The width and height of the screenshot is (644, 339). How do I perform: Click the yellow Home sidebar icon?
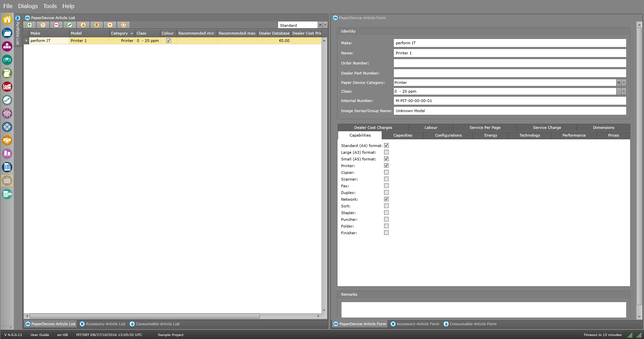pos(7,19)
